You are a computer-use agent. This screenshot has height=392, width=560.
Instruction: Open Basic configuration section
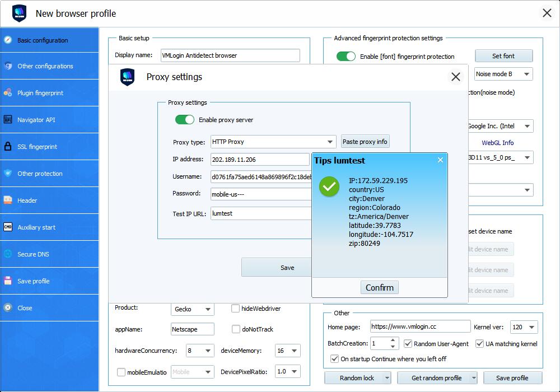pos(49,40)
